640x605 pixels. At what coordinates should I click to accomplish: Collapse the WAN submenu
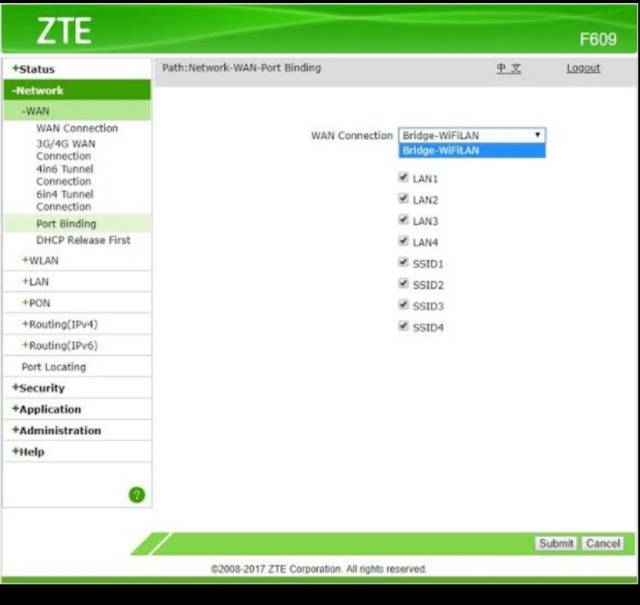click(78, 111)
